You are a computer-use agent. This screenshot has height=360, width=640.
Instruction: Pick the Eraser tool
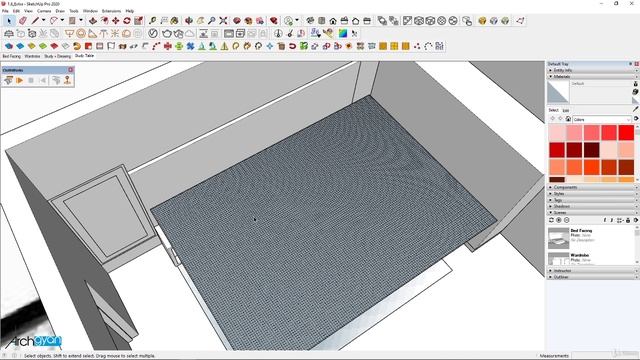point(23,21)
